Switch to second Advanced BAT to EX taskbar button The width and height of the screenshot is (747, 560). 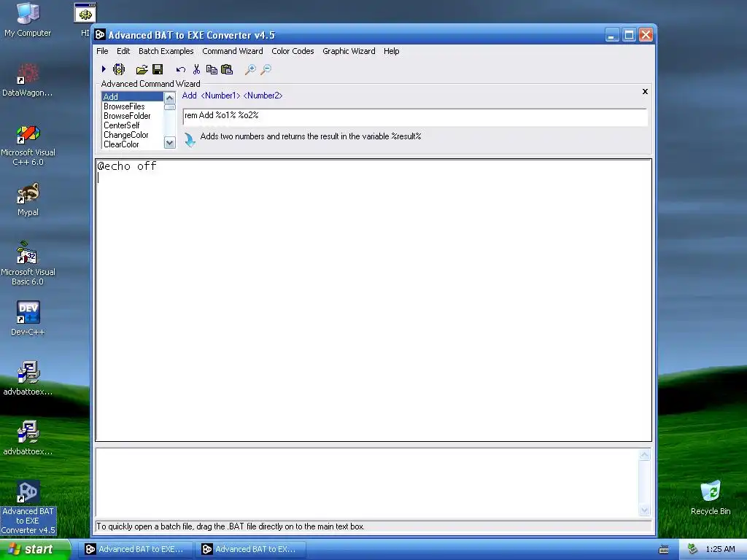pyautogui.click(x=251, y=549)
